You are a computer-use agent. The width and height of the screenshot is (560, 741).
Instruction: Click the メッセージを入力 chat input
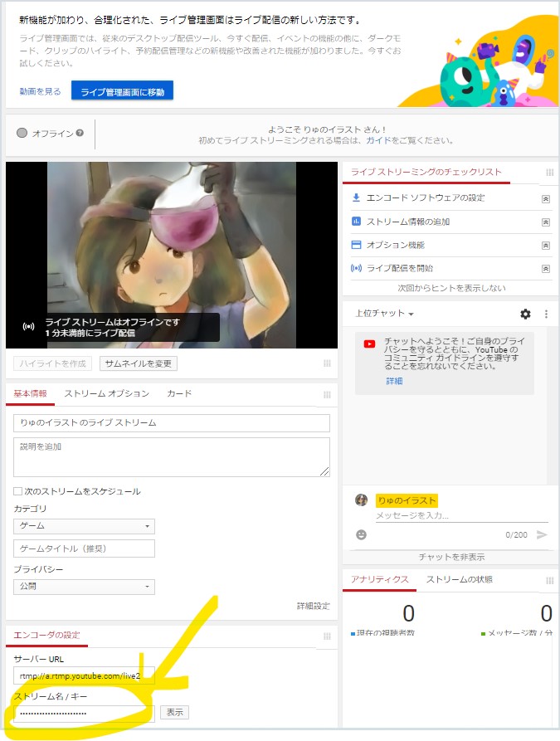tap(462, 515)
